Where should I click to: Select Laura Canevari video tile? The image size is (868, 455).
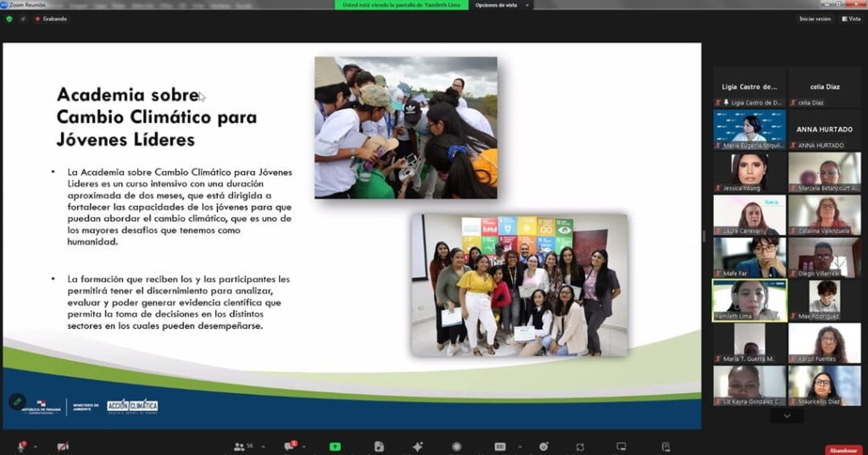tap(749, 214)
